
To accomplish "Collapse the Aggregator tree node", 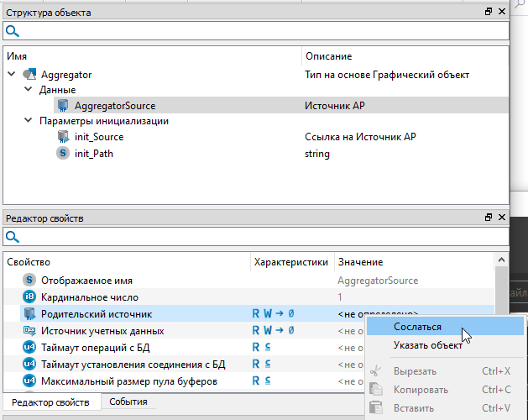I will pos(12,75).
